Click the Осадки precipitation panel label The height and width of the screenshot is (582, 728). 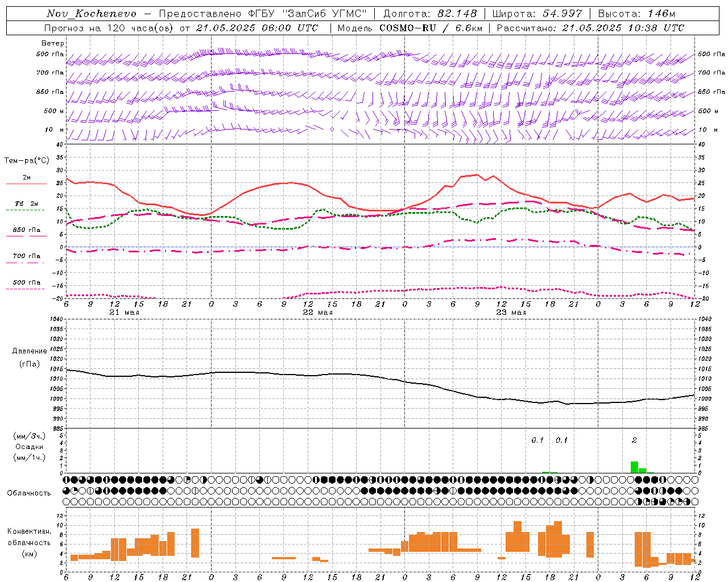30,447
